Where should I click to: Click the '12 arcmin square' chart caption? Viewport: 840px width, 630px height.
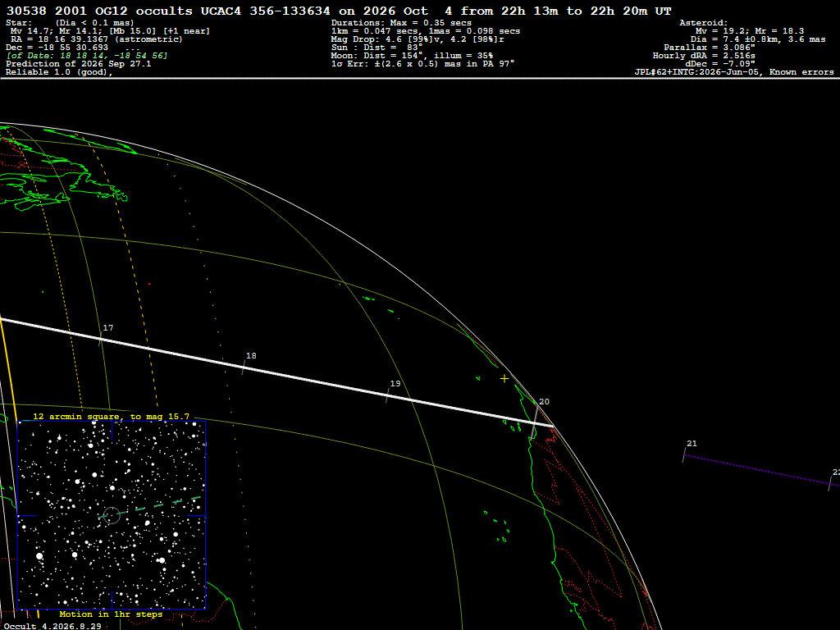(111, 416)
